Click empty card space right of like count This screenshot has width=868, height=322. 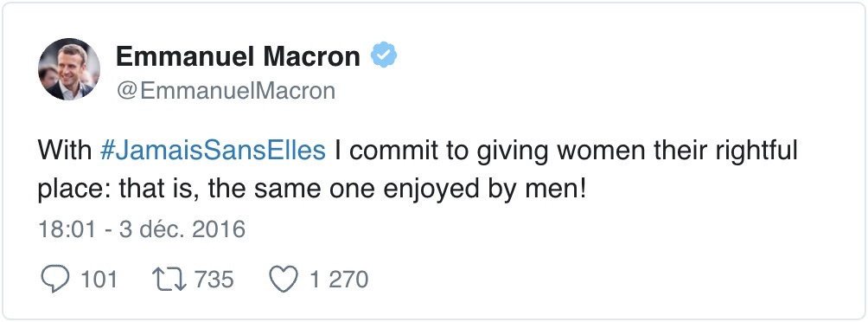click(x=609, y=280)
